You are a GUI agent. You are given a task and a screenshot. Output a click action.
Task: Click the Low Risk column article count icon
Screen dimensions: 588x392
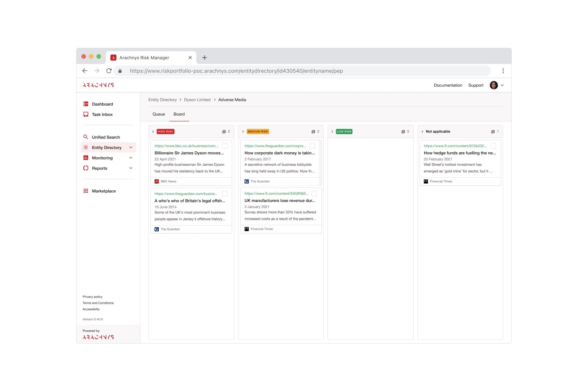point(403,132)
